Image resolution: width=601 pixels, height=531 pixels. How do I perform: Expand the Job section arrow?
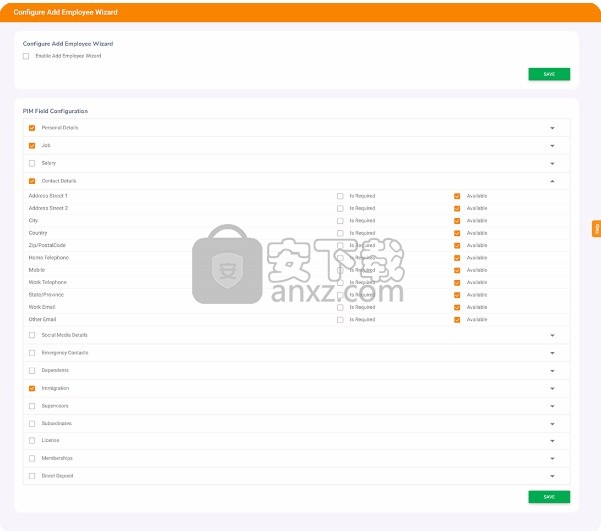(552, 146)
